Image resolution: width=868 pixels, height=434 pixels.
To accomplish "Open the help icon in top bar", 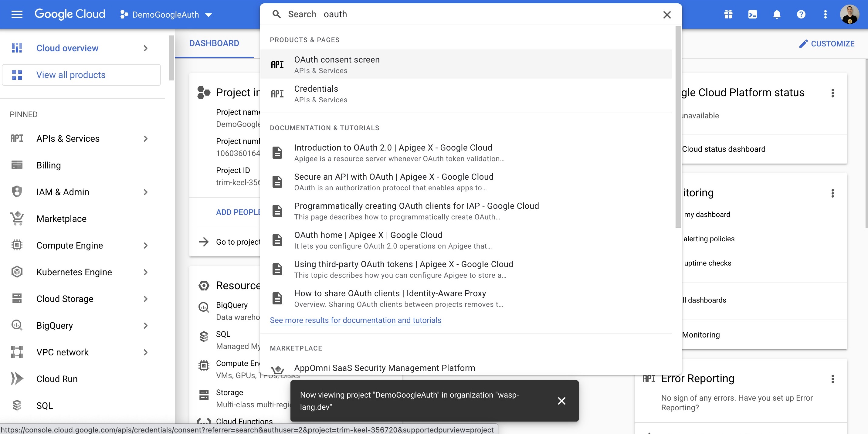I will coord(801,14).
